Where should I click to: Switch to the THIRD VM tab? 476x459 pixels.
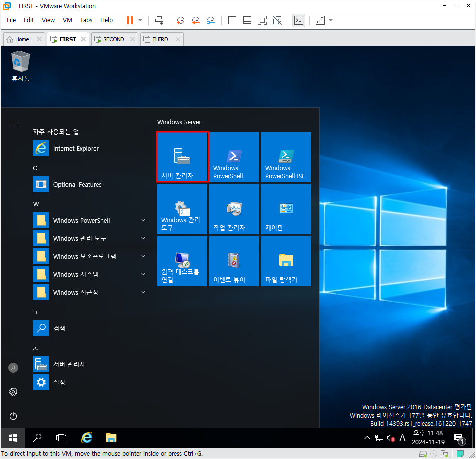pos(160,39)
